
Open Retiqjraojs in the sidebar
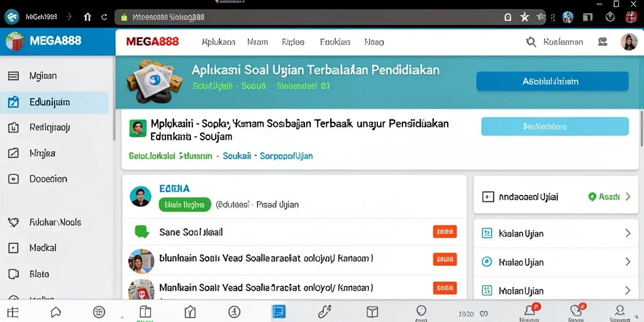(50, 127)
